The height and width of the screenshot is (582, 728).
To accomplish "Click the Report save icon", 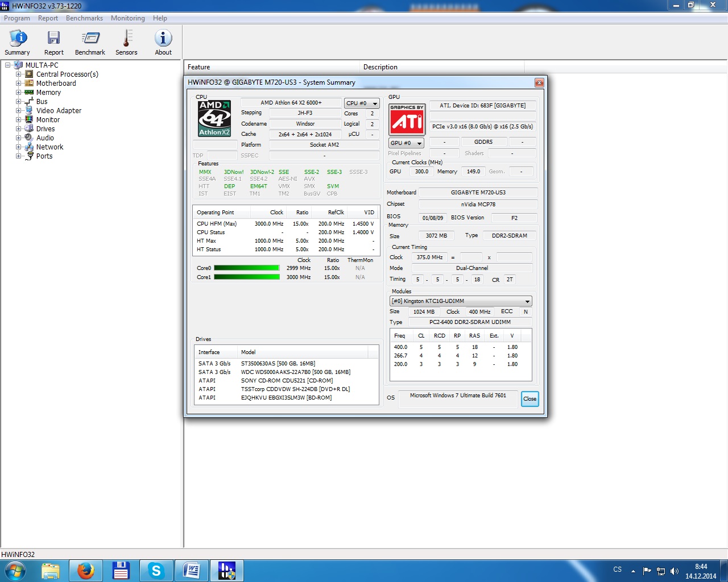I will tap(54, 38).
